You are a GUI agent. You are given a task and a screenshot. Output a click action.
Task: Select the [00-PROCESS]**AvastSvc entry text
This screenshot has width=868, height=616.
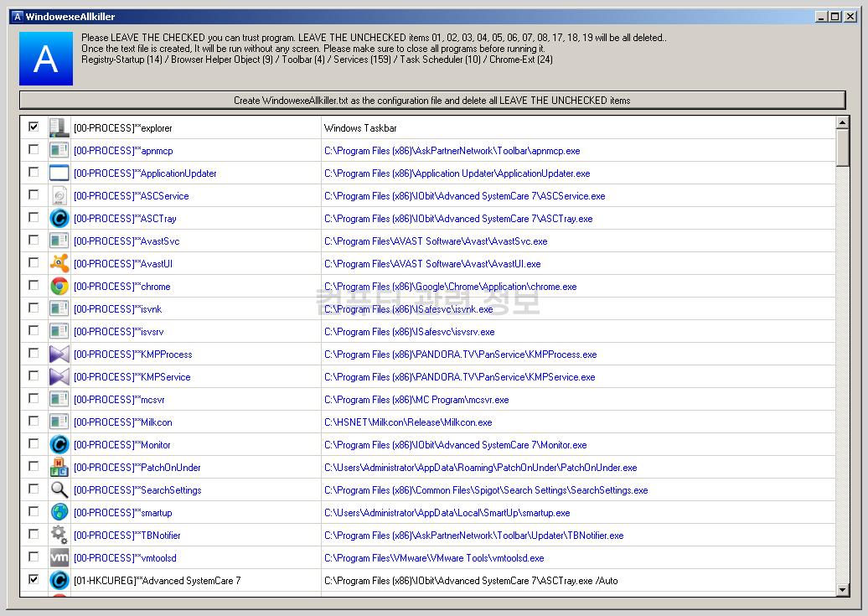point(127,241)
